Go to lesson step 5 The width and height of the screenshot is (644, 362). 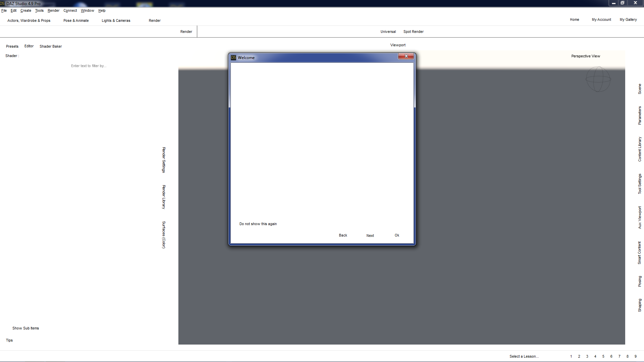click(x=603, y=357)
